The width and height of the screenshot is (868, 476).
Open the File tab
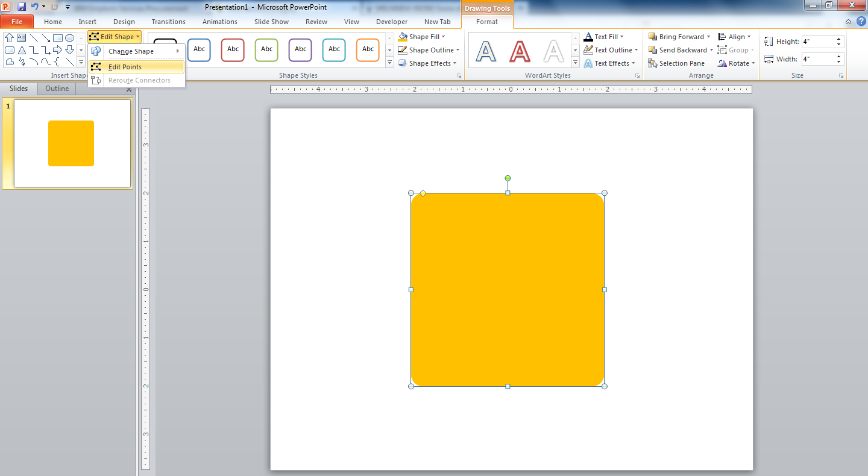tap(17, 22)
